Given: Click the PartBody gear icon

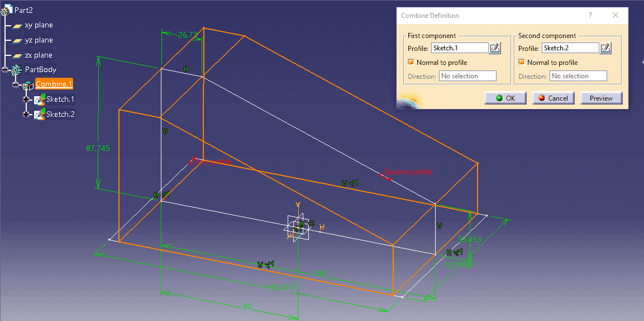Looking at the screenshot, I should click(x=17, y=69).
